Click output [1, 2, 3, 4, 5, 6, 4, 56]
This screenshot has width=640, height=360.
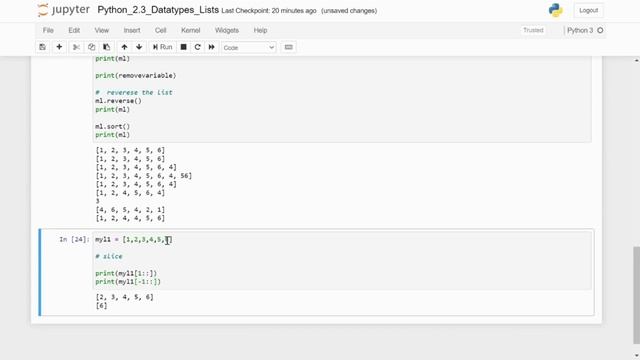click(x=144, y=176)
